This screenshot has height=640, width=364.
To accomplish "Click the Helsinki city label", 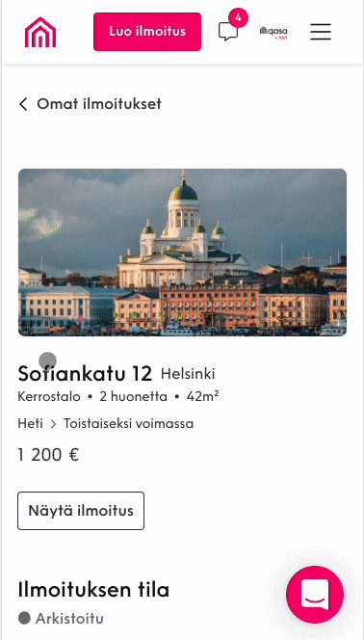I will pyautogui.click(x=188, y=374).
